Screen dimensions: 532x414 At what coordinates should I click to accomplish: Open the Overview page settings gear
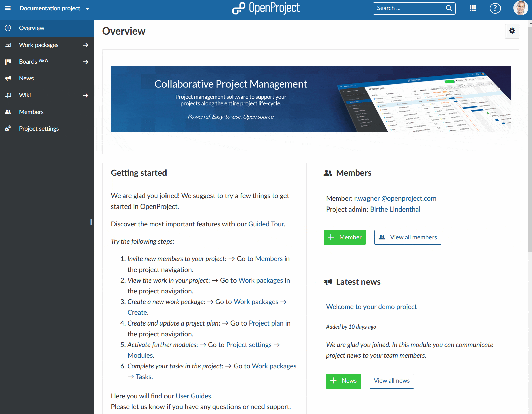[512, 31]
